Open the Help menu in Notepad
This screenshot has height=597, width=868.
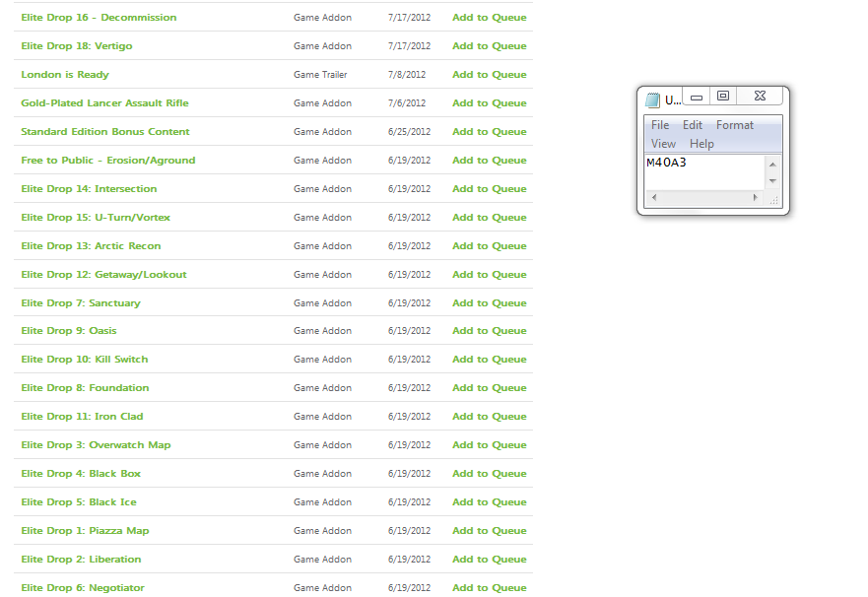tap(701, 144)
